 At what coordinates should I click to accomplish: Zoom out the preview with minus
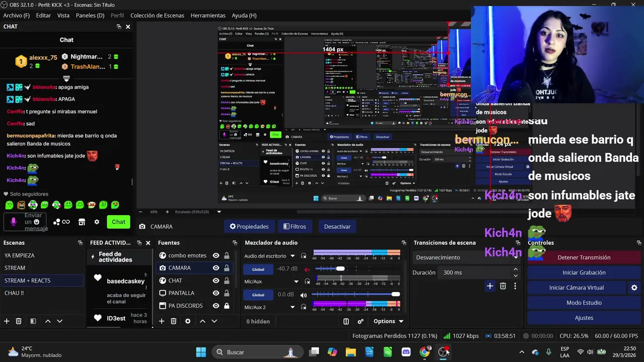[140, 212]
